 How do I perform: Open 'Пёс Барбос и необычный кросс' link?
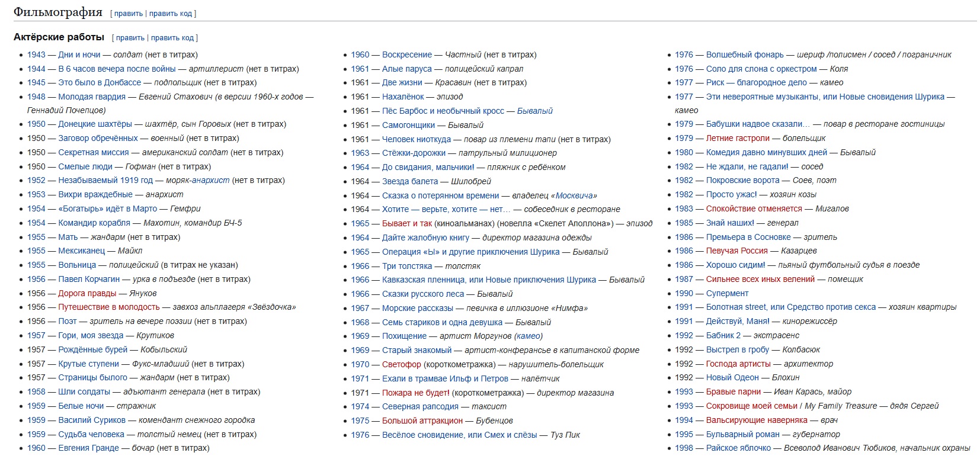point(443,111)
